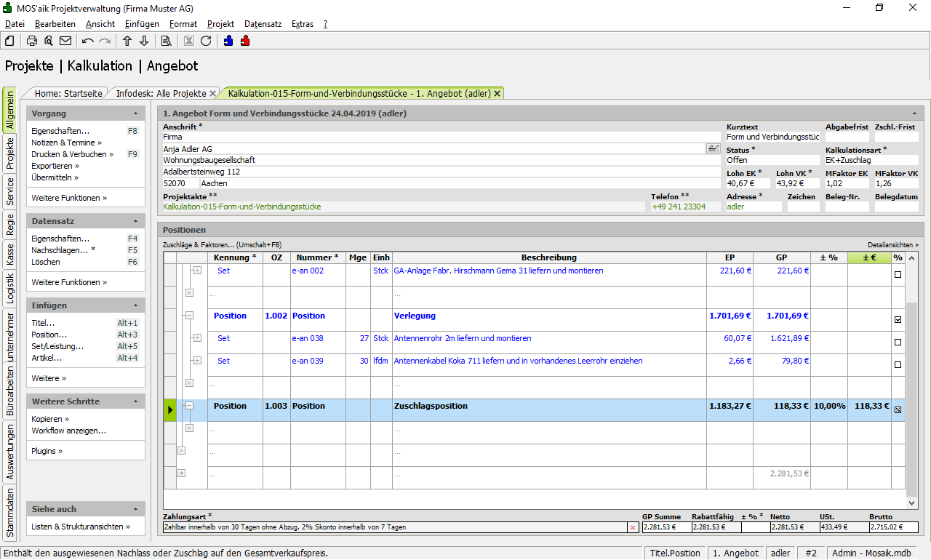This screenshot has width=931, height=560.
Task: Click the blue puzzle piece icon
Action: [x=228, y=41]
